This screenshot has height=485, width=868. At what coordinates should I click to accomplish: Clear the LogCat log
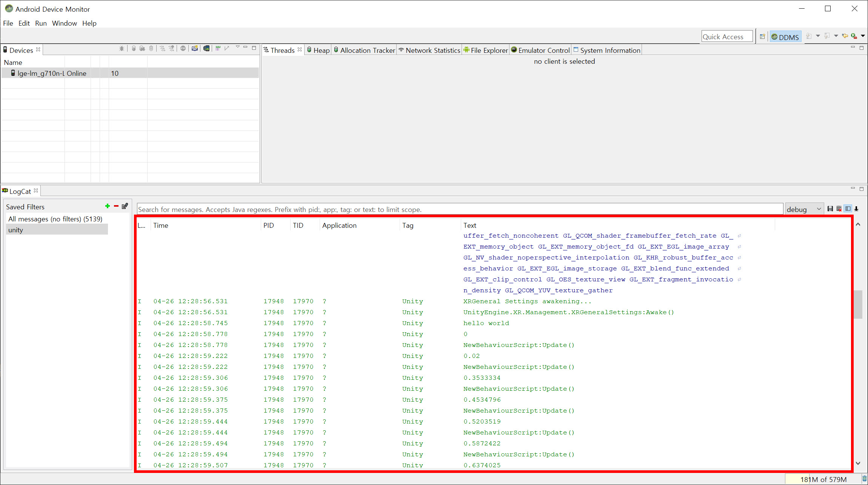tap(839, 209)
